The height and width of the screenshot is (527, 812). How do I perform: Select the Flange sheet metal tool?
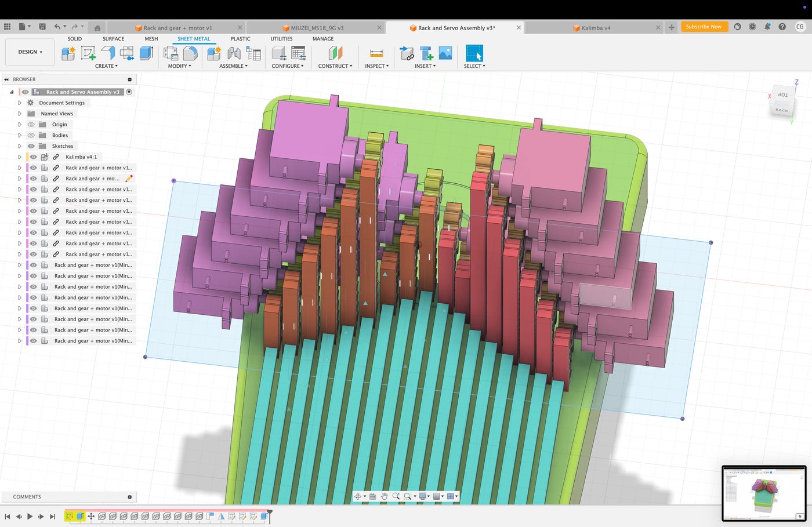coord(108,53)
